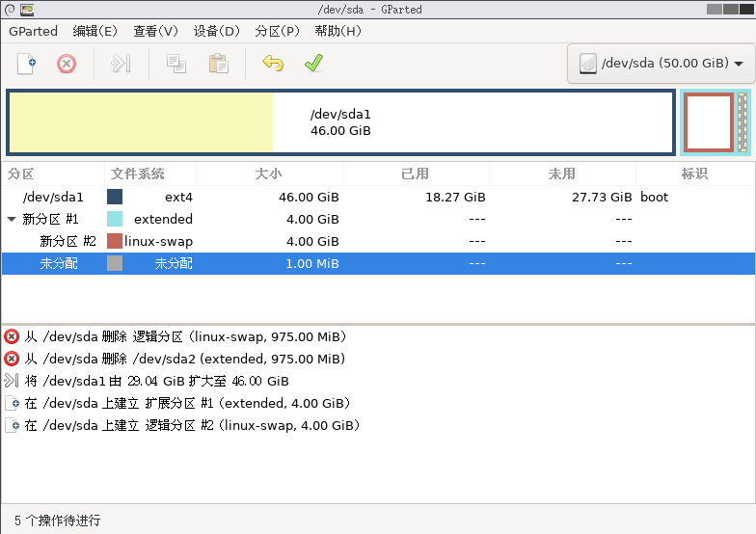Collapse the 新分区 #1 tree row

point(12,220)
